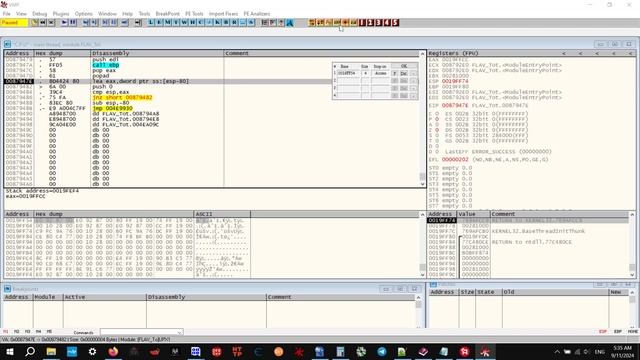The image size is (640, 360).
Task: Pause execution using the pause toolbar icon
Action: 73,22
